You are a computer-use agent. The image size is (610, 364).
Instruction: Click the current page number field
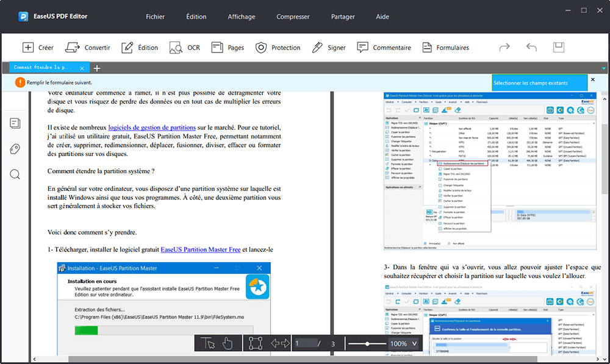coord(305,343)
